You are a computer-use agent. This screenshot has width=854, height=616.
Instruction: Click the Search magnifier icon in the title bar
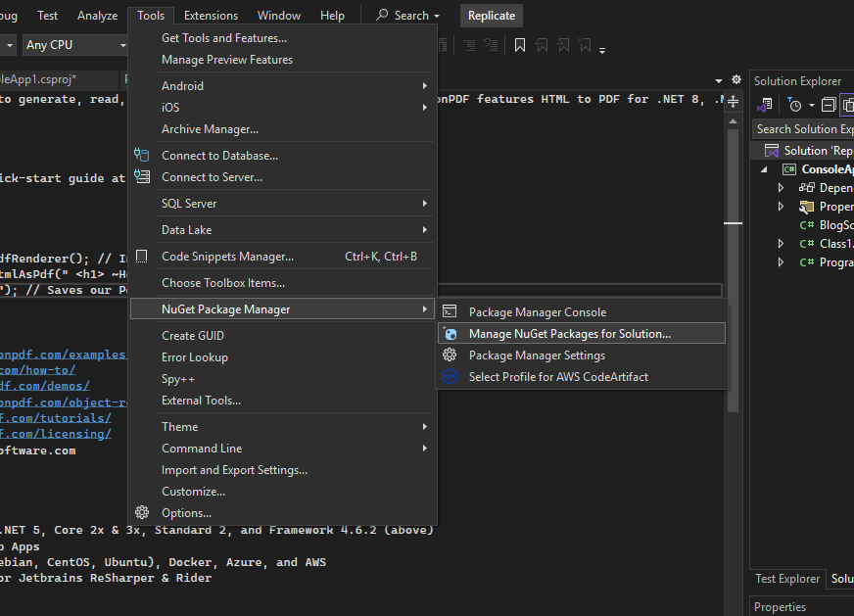pos(382,15)
